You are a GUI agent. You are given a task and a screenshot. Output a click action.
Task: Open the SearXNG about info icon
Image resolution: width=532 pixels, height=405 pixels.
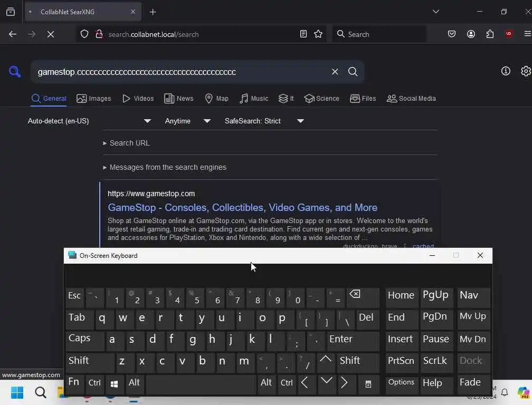(x=506, y=71)
